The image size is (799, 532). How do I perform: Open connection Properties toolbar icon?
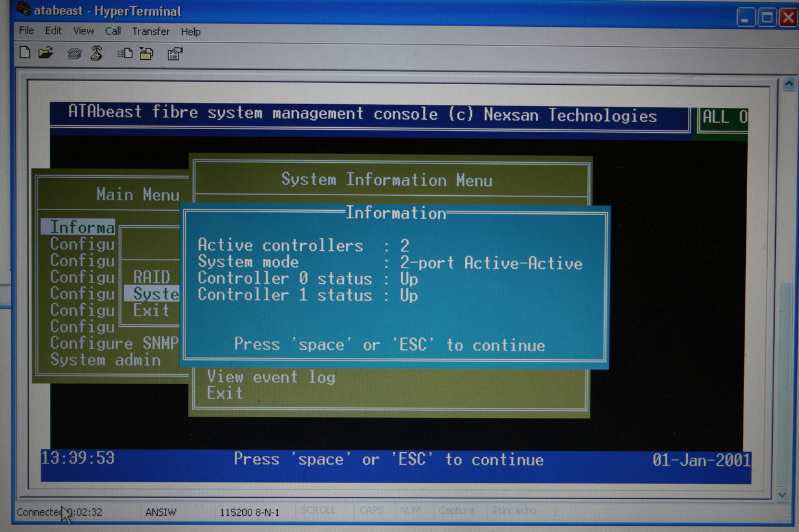pyautogui.click(x=175, y=54)
